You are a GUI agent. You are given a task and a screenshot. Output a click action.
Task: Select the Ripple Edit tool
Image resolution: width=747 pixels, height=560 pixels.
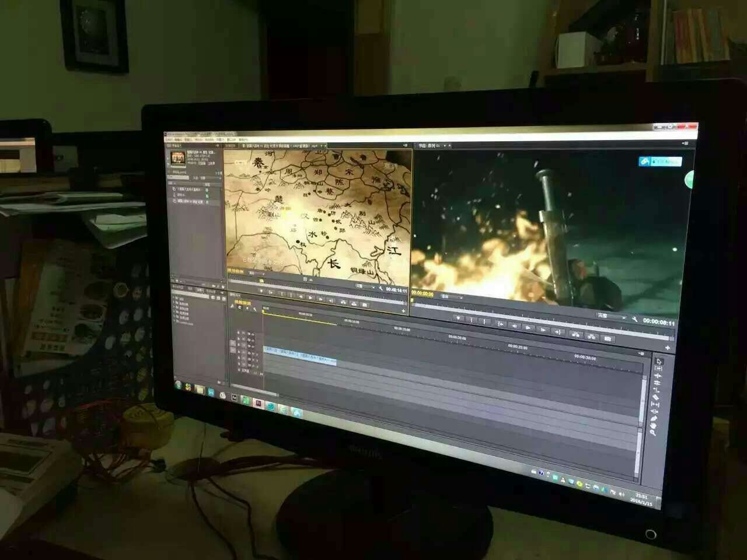(658, 376)
